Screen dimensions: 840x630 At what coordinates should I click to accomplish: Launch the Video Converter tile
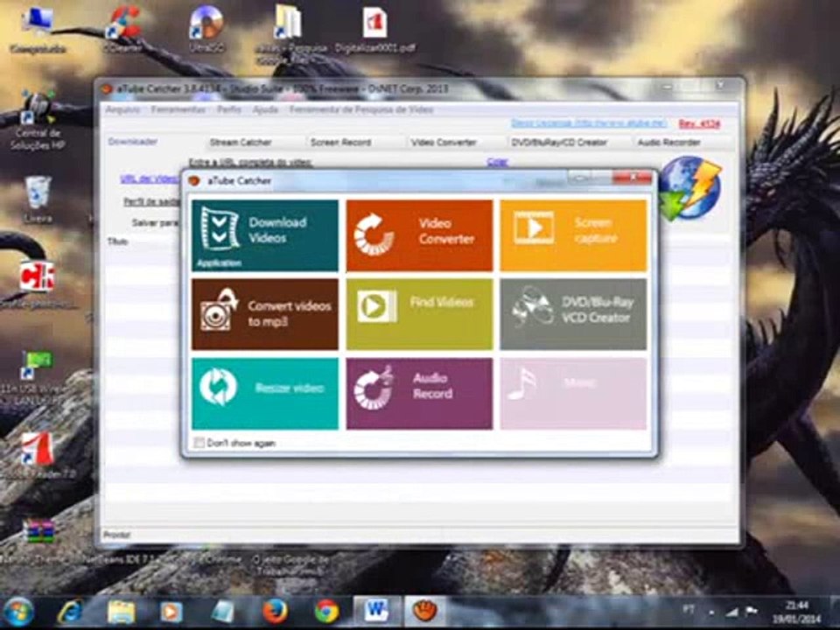coord(419,235)
